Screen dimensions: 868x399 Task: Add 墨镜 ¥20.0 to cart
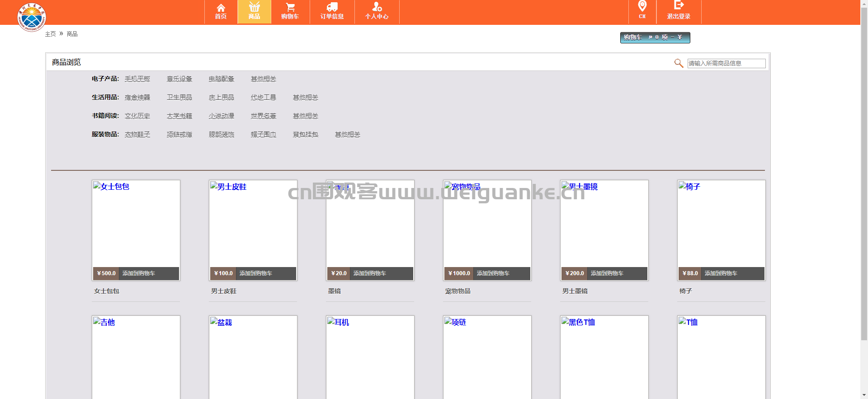[370, 273]
